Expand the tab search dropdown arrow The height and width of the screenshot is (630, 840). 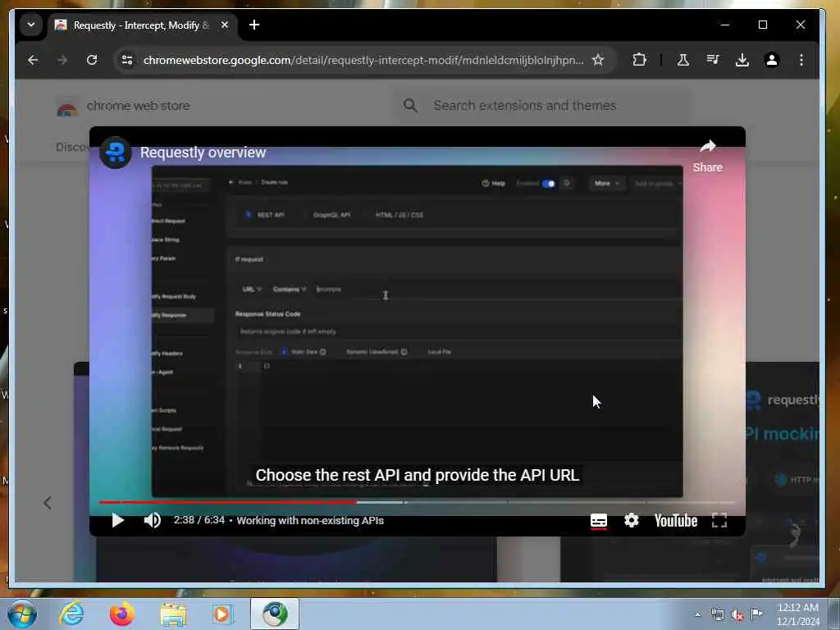click(31, 25)
